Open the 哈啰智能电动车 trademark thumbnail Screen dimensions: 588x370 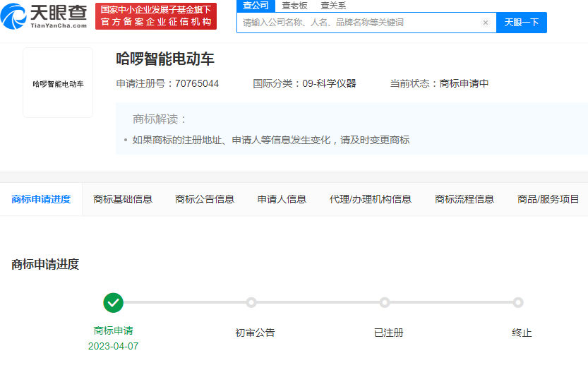(x=58, y=83)
